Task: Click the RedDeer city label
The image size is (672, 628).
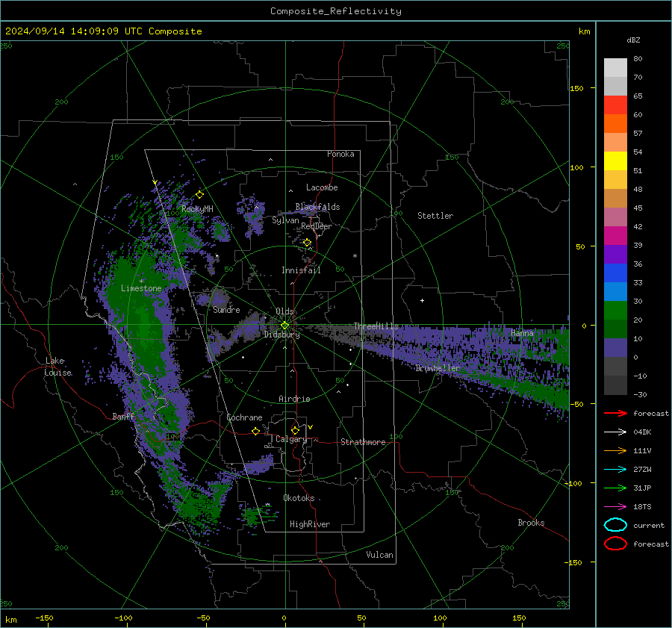Action: (x=317, y=226)
